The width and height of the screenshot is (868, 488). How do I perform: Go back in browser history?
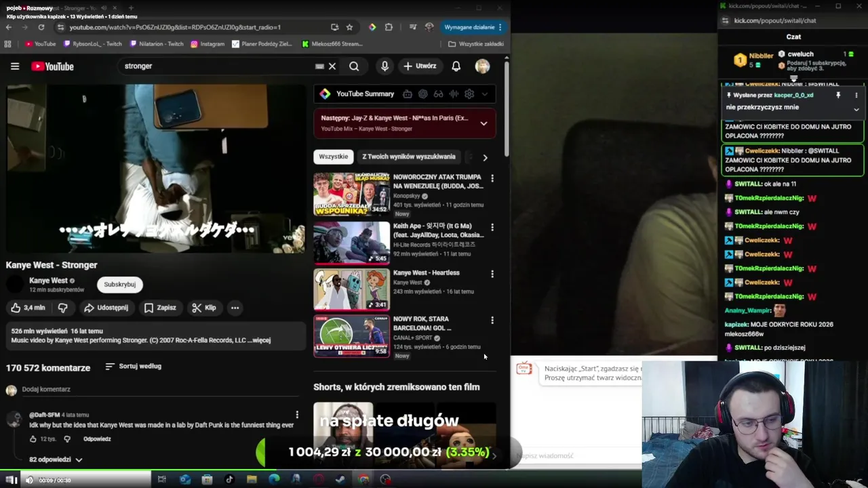pos(8,27)
